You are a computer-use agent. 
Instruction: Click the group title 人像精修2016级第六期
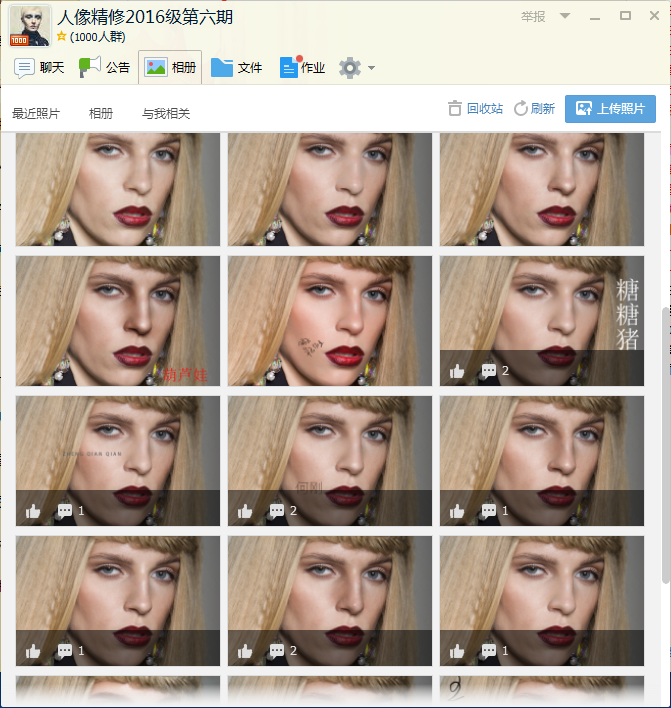145,17
